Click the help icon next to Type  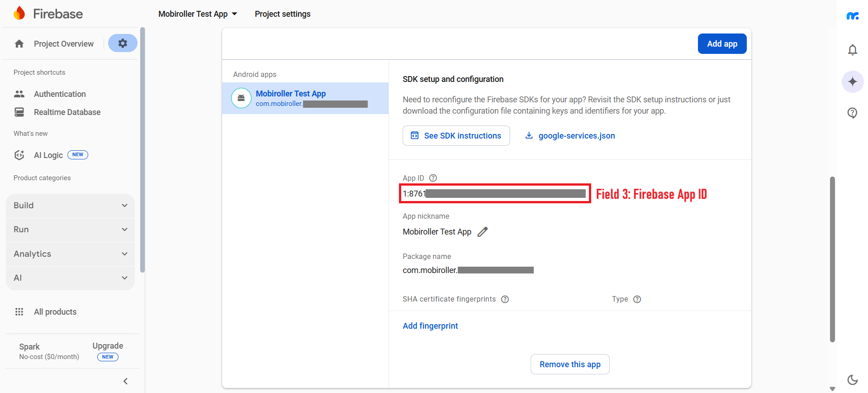point(637,299)
